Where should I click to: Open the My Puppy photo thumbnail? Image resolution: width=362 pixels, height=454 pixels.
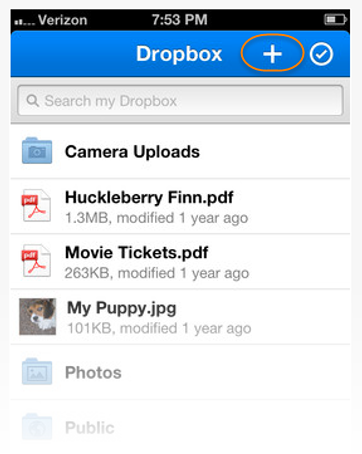[x=38, y=316]
